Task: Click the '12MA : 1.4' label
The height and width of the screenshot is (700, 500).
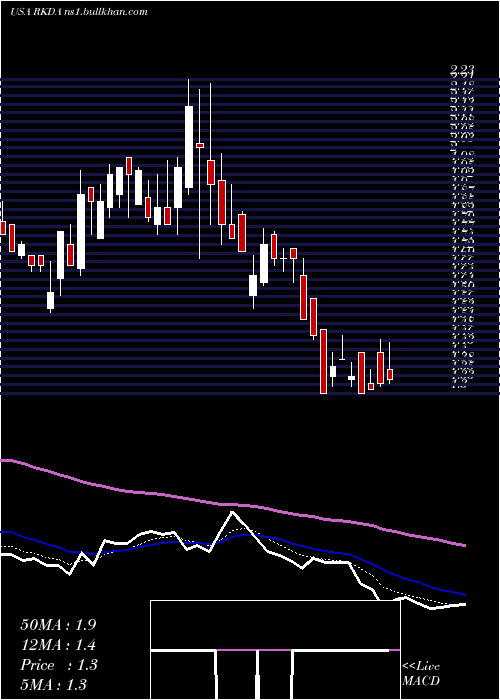Action: point(58,645)
